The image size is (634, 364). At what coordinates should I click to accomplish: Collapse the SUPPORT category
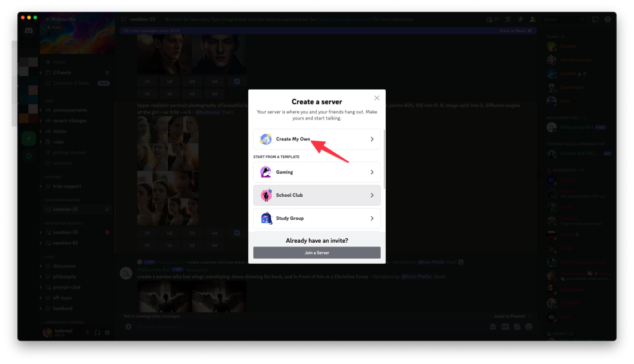pyautogui.click(x=52, y=177)
